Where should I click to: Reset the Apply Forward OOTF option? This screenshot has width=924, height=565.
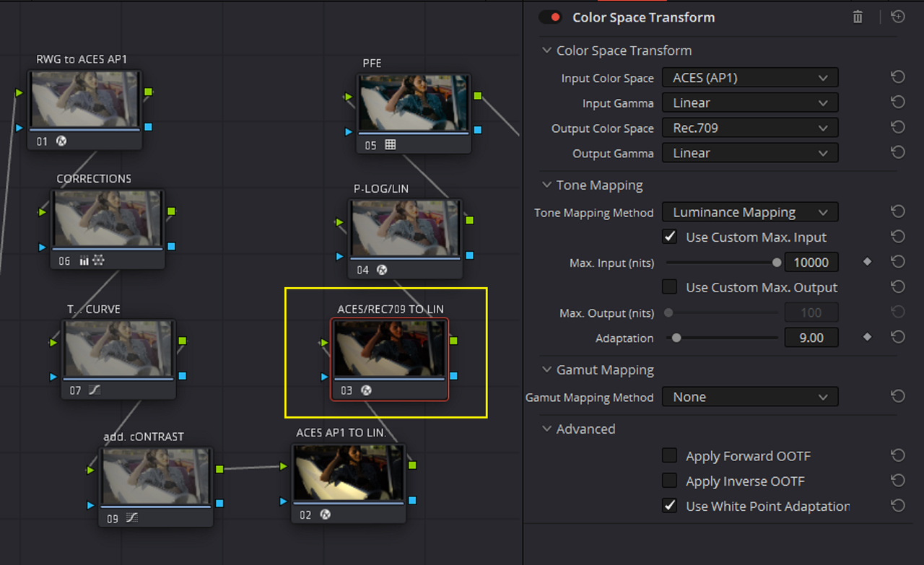(x=898, y=455)
